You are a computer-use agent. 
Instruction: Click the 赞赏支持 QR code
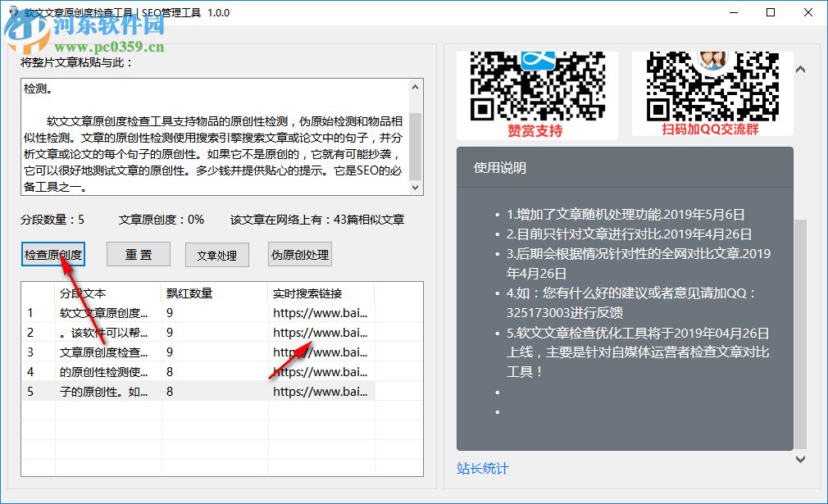[x=537, y=94]
